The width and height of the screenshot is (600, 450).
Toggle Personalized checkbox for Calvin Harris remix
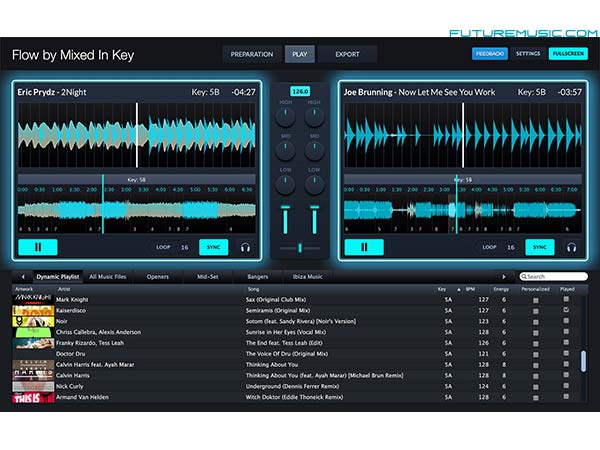click(536, 377)
